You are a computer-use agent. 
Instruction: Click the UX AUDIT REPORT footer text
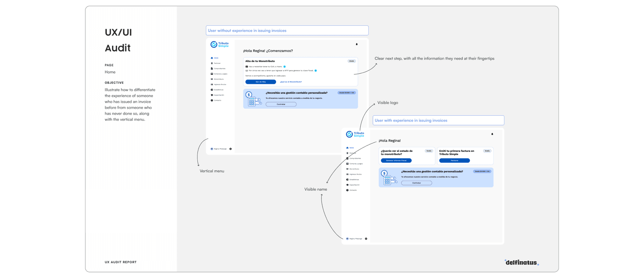(x=121, y=262)
